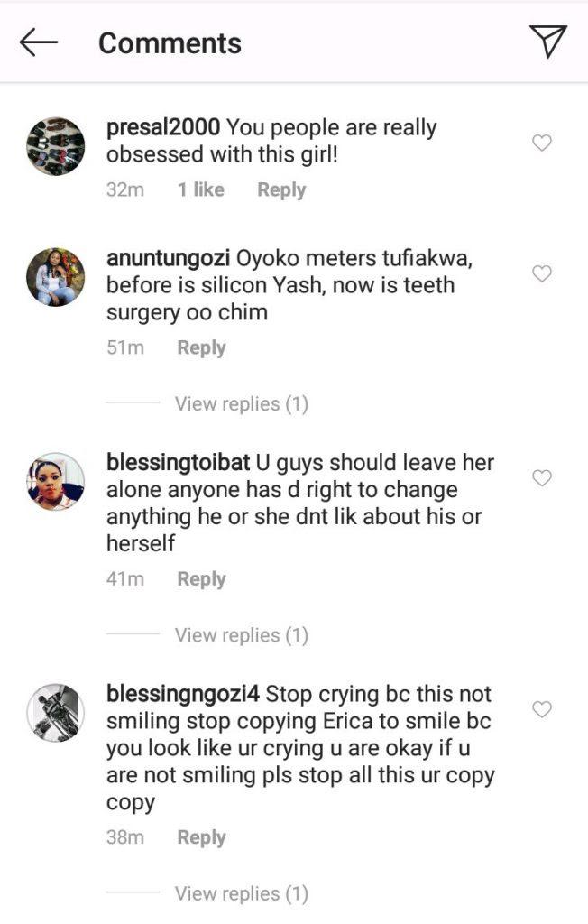This screenshot has width=588, height=924.
Task: Go back using the back arrow
Action: tap(39, 42)
